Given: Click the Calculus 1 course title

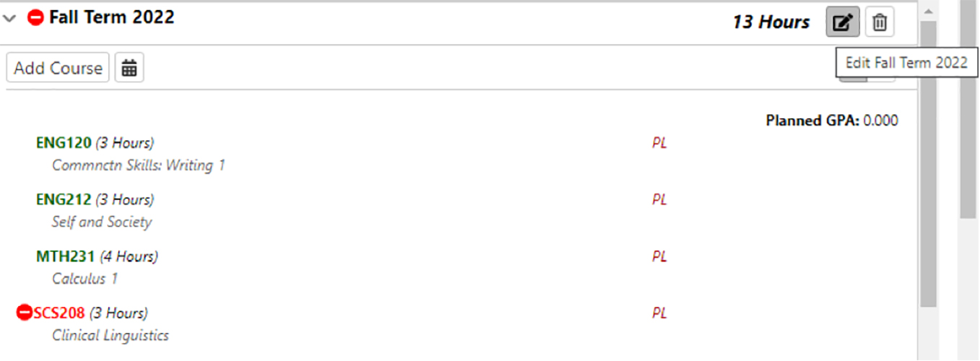Looking at the screenshot, I should (x=84, y=279).
